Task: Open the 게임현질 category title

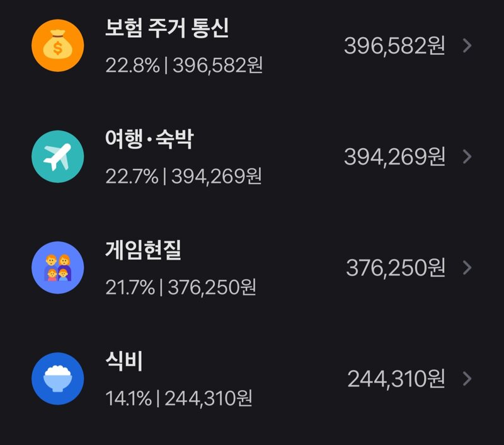Action: pyautogui.click(x=144, y=250)
